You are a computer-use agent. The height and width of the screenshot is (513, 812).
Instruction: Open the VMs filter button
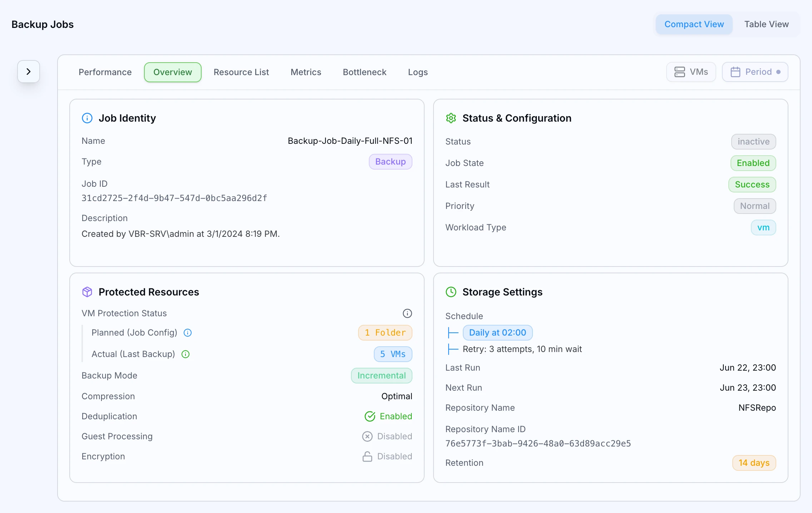(691, 72)
